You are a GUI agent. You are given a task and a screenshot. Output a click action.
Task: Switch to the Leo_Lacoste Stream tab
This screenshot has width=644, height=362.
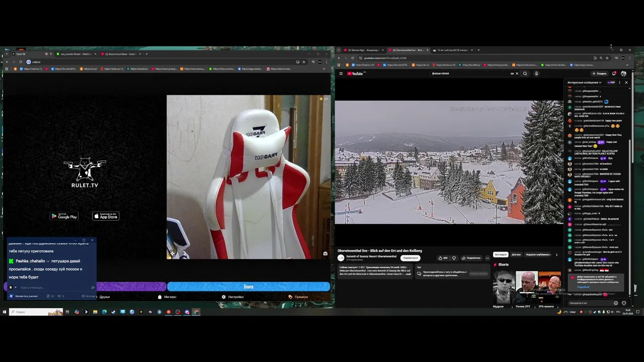pos(76,54)
